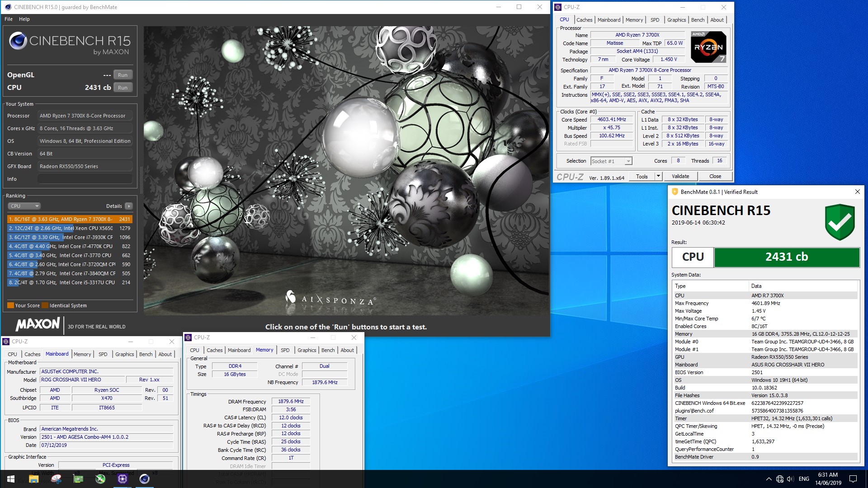Open SPD tab in Memory CPU-Z window

tap(285, 350)
